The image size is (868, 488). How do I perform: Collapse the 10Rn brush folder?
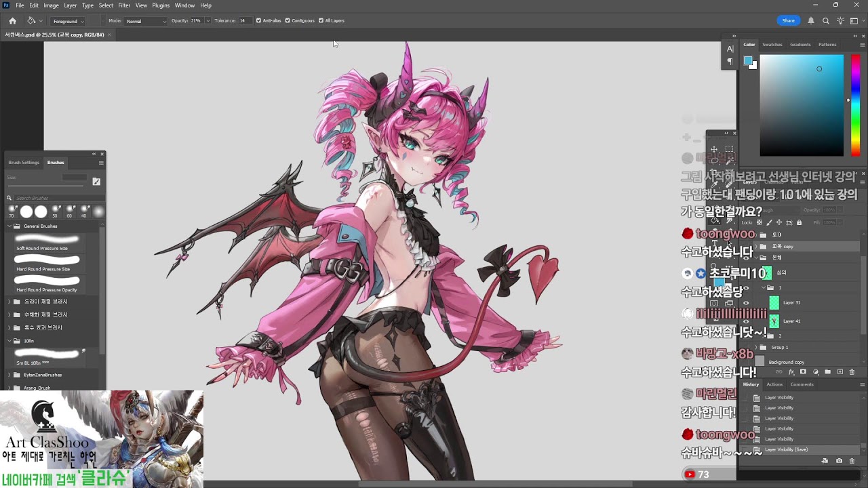9,341
